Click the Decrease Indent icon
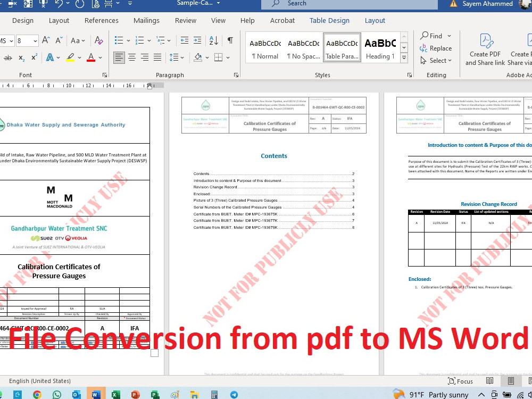The height and width of the screenshot is (399, 532). coord(184,40)
